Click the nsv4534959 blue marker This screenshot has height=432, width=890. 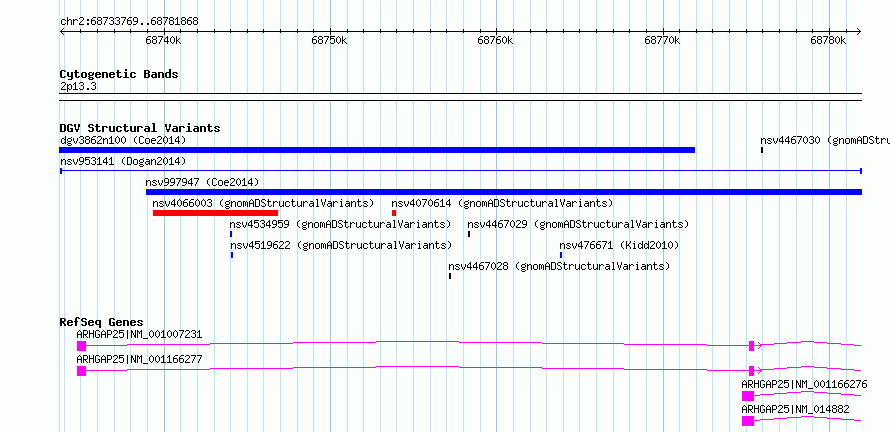231,234
